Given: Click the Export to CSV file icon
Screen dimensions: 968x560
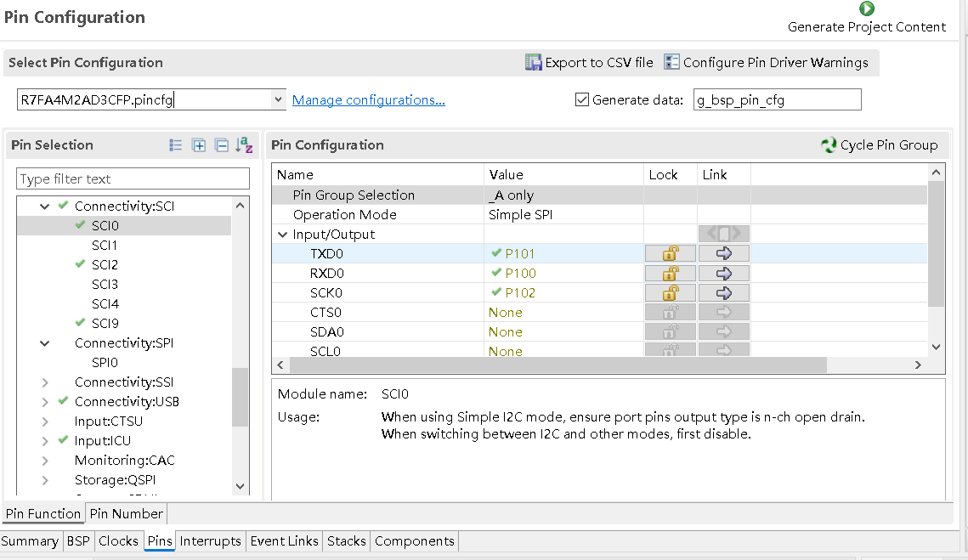Looking at the screenshot, I should tap(534, 62).
